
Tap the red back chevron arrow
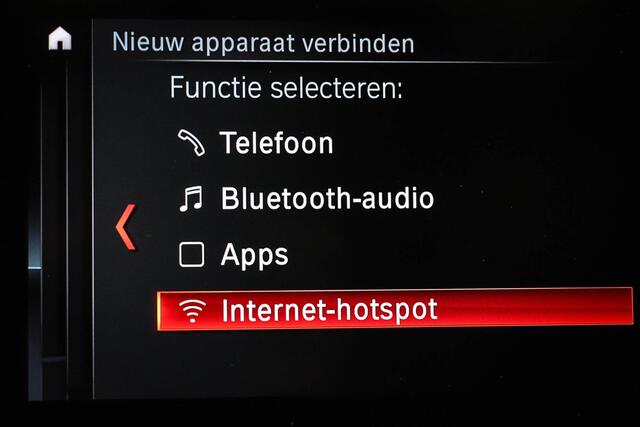126,227
